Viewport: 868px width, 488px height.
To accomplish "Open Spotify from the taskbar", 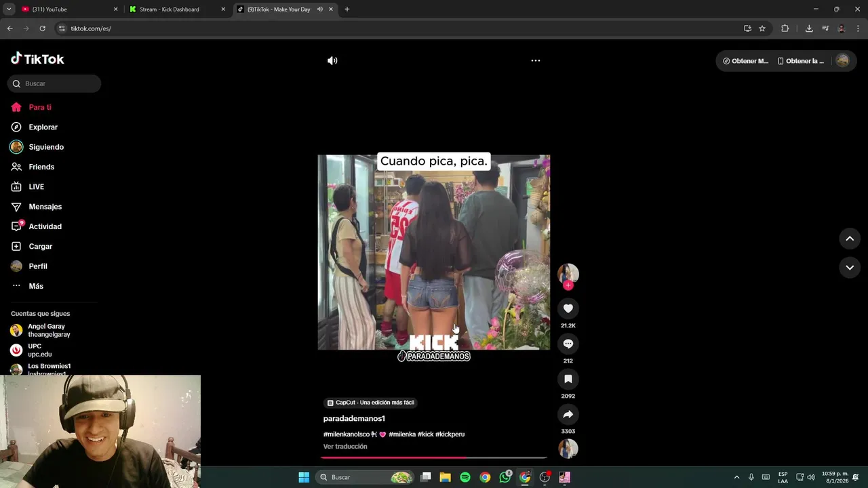I will (465, 477).
